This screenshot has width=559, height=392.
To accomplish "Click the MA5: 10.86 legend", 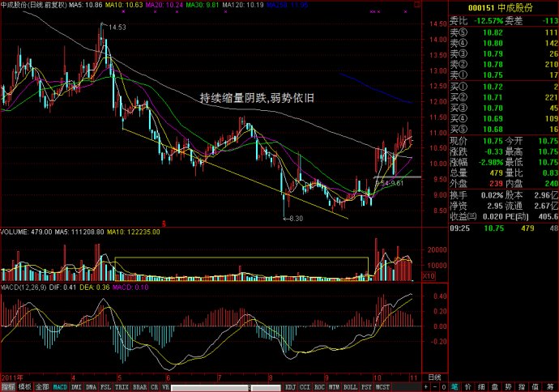I will pos(85,5).
